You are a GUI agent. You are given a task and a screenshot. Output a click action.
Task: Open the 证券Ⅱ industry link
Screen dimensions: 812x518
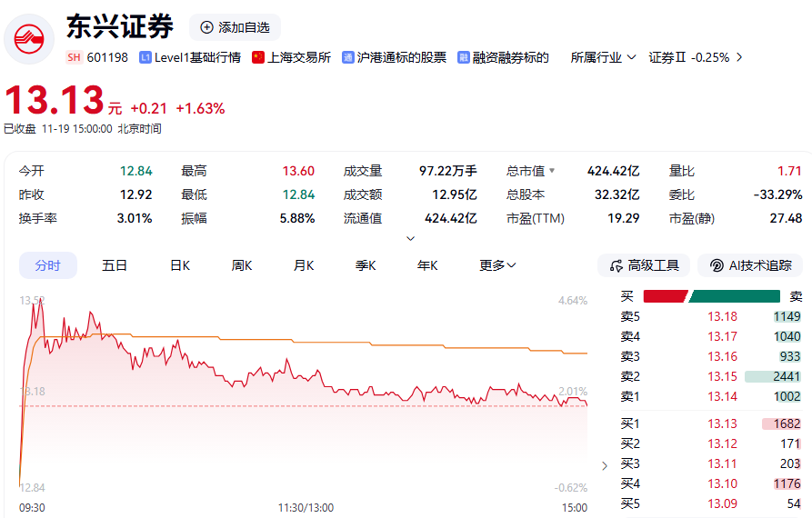(696, 57)
